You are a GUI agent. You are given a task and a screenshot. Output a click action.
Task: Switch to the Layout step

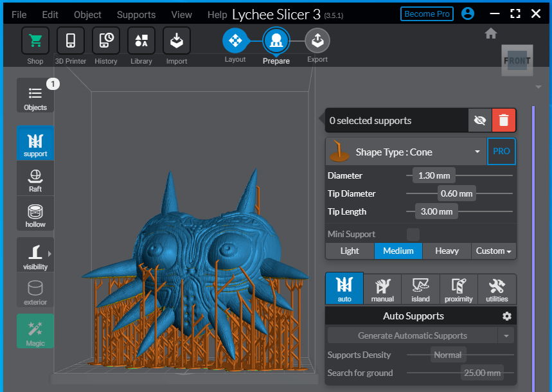(x=235, y=40)
